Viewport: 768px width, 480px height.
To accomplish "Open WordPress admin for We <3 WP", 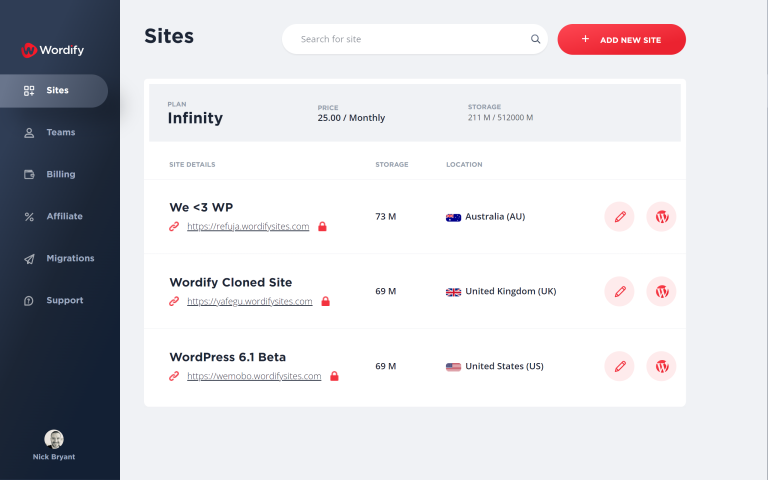I will pyautogui.click(x=661, y=216).
